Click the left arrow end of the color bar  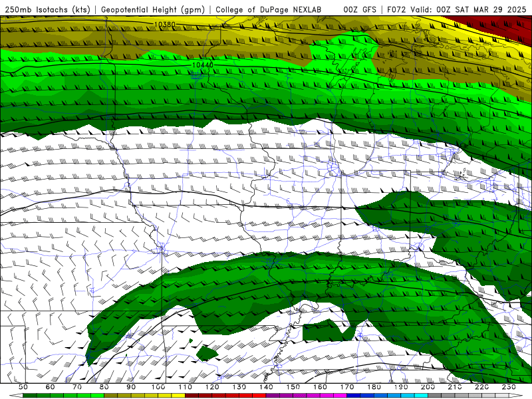point(16,396)
